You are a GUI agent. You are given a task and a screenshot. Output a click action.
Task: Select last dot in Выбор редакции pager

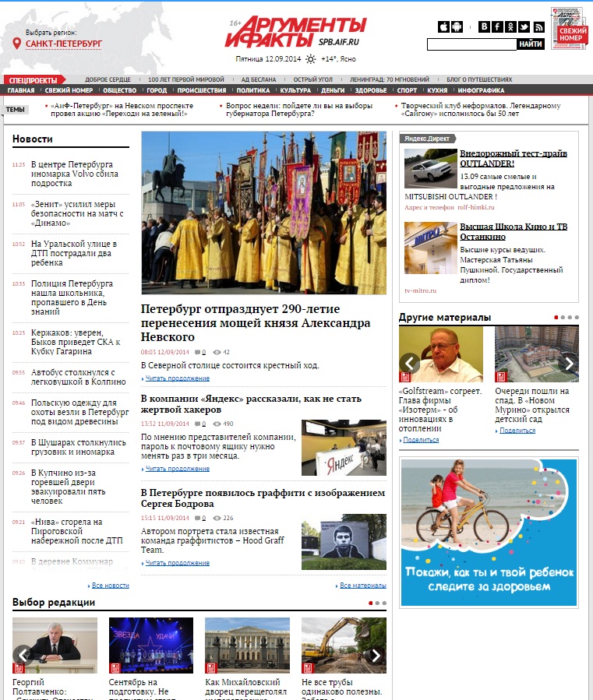[x=384, y=603]
